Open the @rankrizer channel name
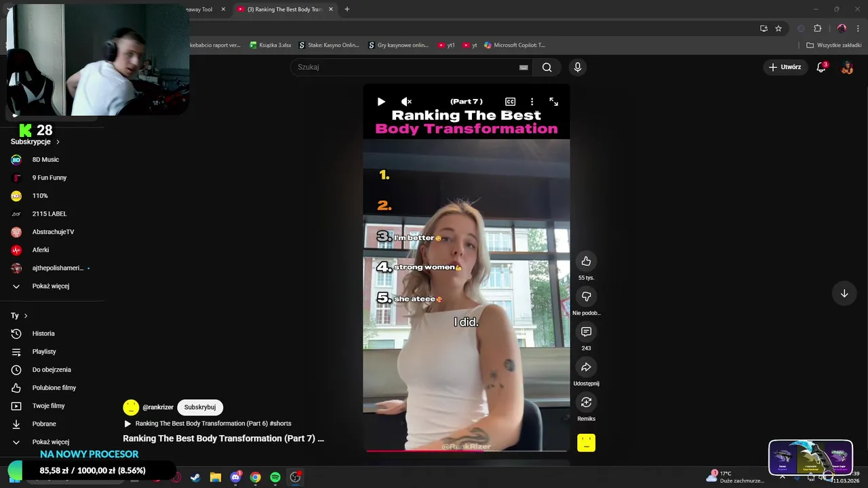The width and height of the screenshot is (868, 488). point(158,407)
